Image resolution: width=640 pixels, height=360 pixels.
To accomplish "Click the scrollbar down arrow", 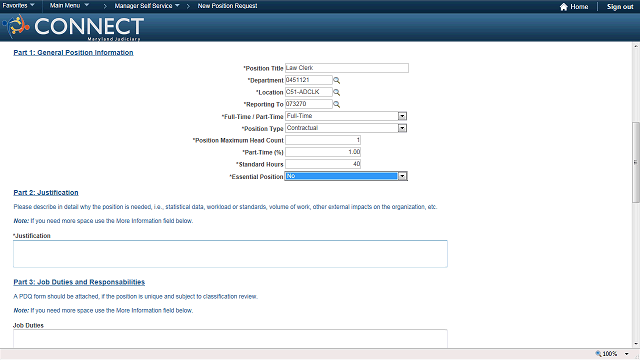I will click(636, 344).
